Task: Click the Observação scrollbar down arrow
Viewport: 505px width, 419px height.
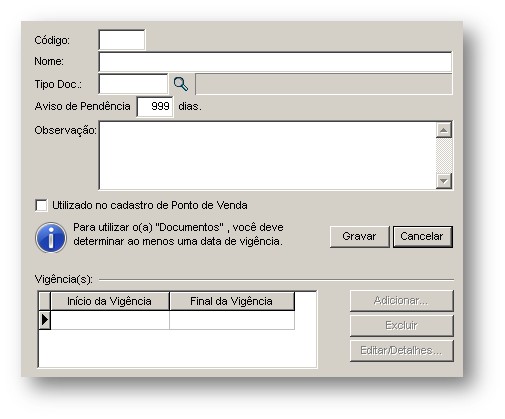Action: (444, 181)
